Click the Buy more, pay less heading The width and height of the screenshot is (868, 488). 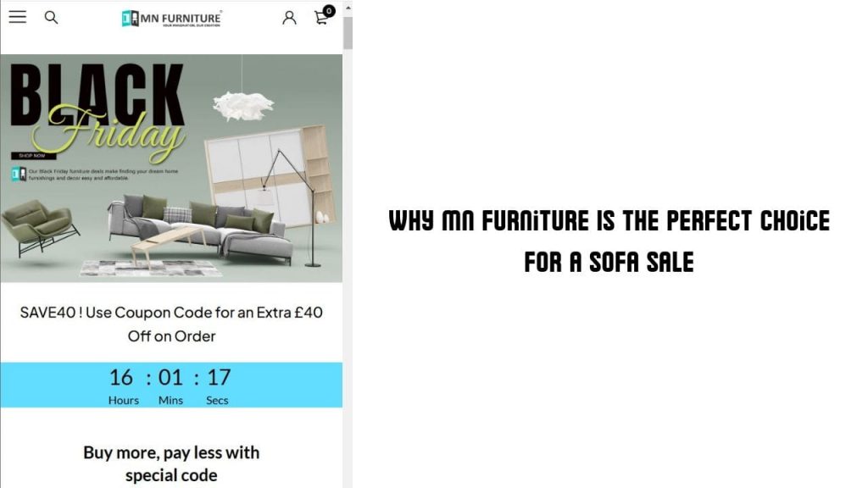click(x=171, y=463)
